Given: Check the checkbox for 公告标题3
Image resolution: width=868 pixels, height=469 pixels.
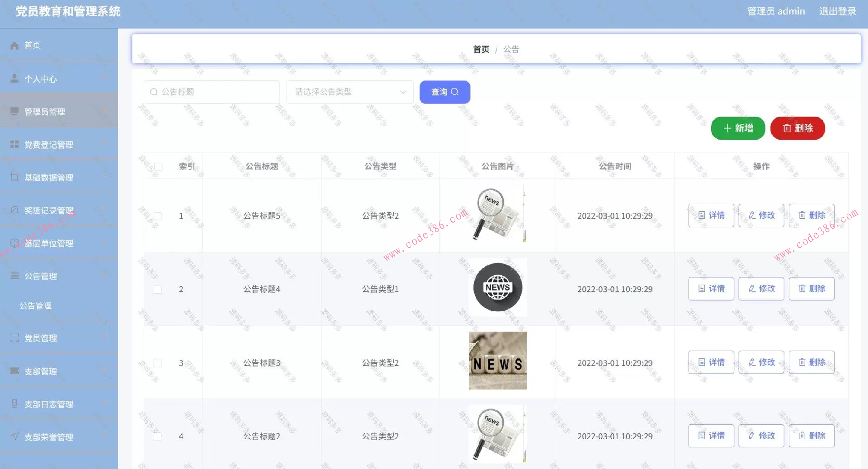Looking at the screenshot, I should [x=157, y=363].
